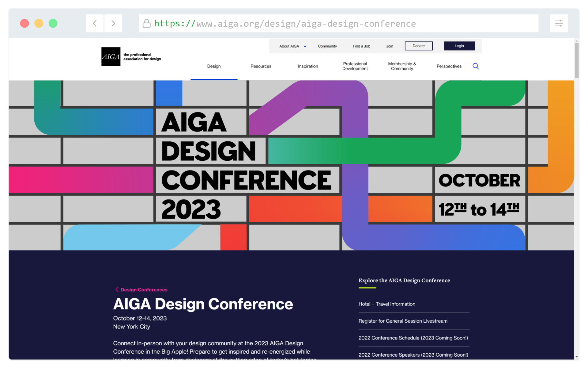The height and width of the screenshot is (368, 588).
Task: Click the Donate button
Action: tap(419, 46)
